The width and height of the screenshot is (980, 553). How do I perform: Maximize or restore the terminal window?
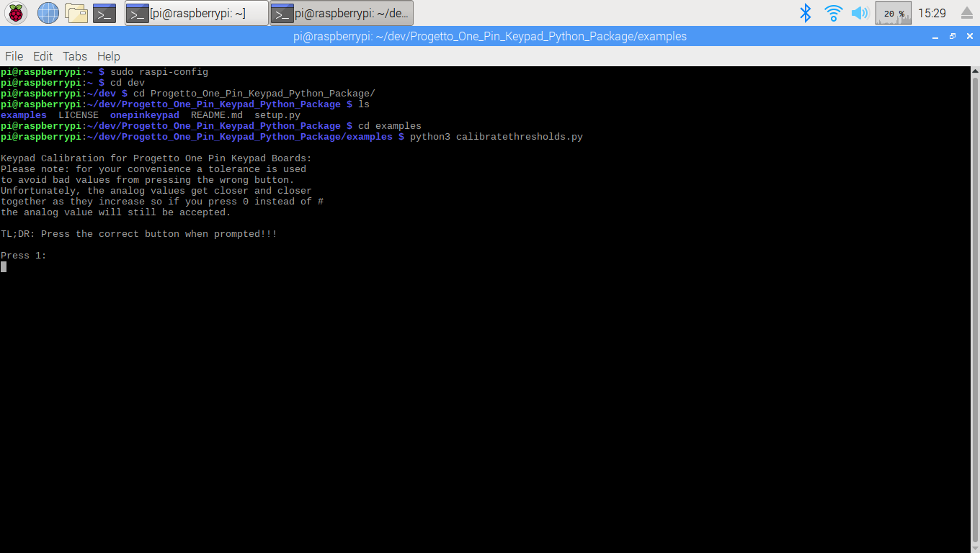952,36
